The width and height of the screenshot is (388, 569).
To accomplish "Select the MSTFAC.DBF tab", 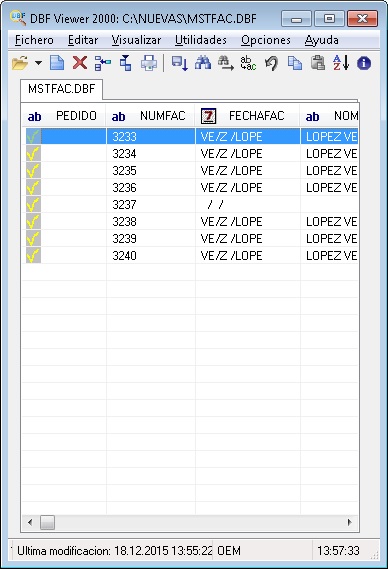I will pos(62,89).
